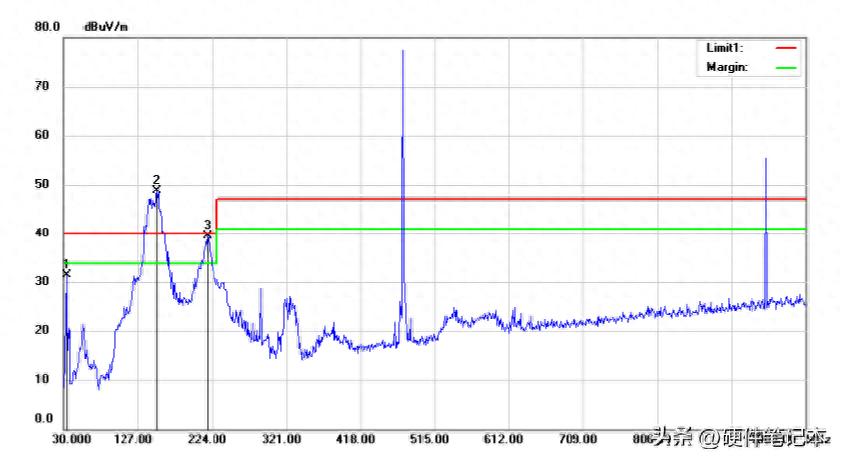This screenshot has width=841, height=461.
Task: Click the 20 y-axis value
Action: pos(42,330)
